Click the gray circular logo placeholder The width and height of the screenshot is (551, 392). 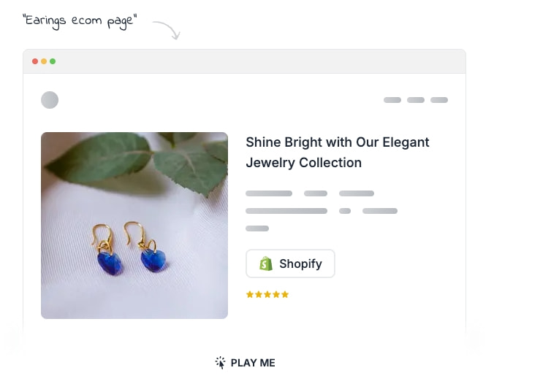tap(50, 100)
